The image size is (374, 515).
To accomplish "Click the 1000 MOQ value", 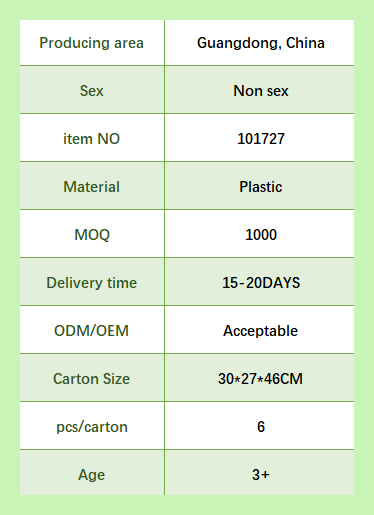I will click(x=261, y=235).
